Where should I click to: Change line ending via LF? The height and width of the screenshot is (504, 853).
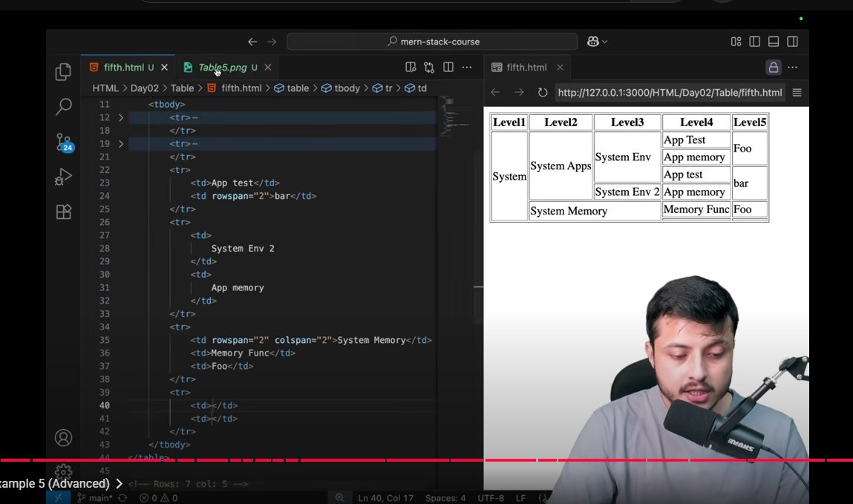point(520,497)
